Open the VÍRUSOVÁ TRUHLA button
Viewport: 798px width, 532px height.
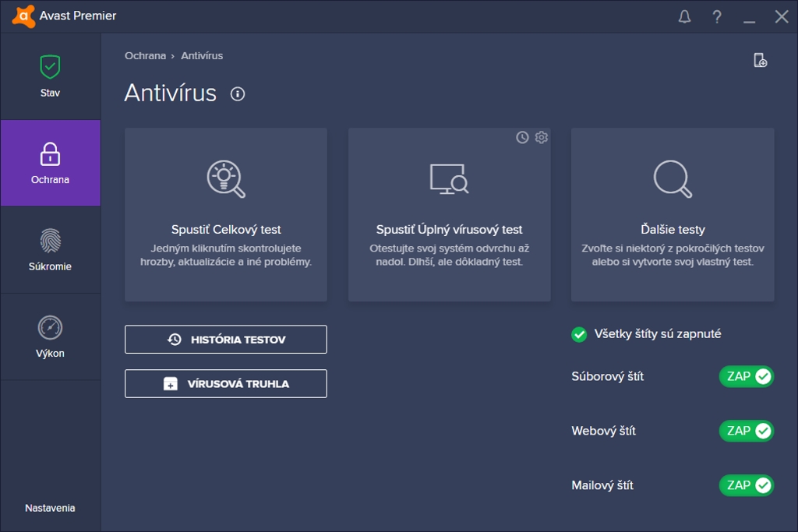tap(226, 384)
